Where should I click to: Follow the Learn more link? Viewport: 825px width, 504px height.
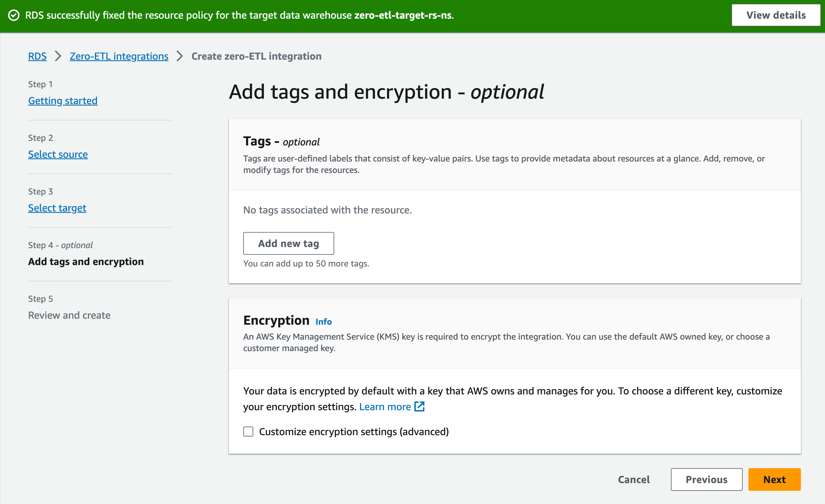coord(385,406)
